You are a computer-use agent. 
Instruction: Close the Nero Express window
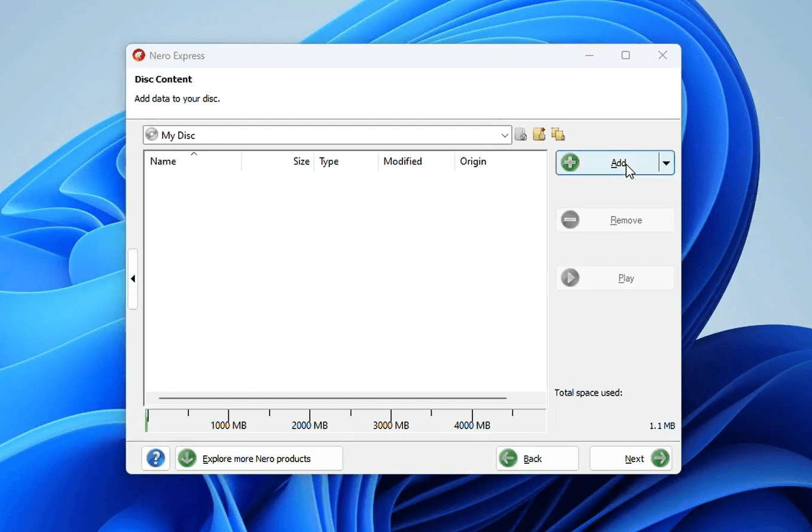[663, 55]
